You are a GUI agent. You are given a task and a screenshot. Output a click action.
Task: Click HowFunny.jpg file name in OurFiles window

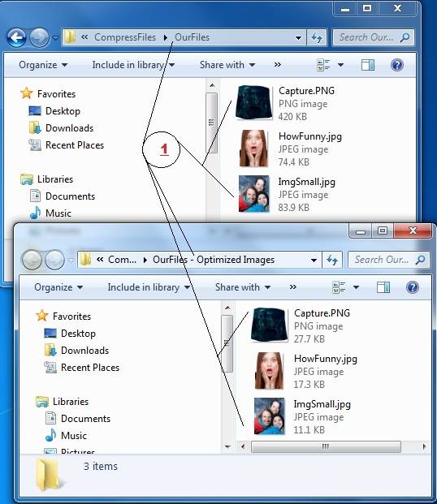click(310, 136)
